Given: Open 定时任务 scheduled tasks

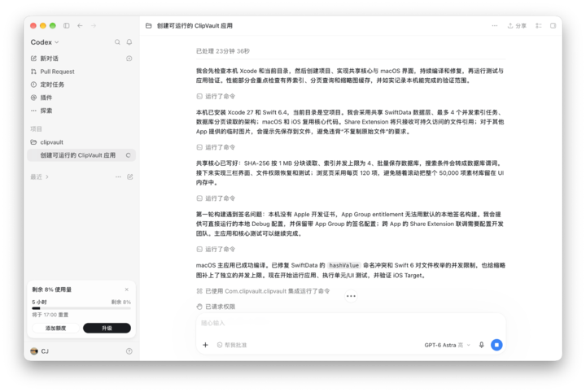Looking at the screenshot, I should [x=52, y=85].
